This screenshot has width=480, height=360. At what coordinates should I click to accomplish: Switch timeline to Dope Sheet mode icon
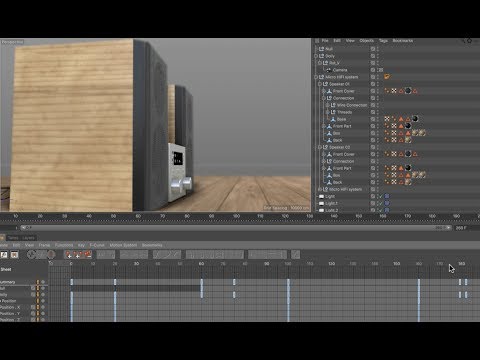pyautogui.click(x=4, y=255)
